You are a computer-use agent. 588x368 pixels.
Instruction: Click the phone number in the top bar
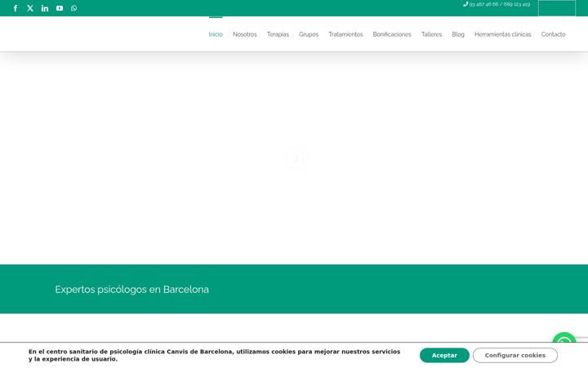click(500, 4)
